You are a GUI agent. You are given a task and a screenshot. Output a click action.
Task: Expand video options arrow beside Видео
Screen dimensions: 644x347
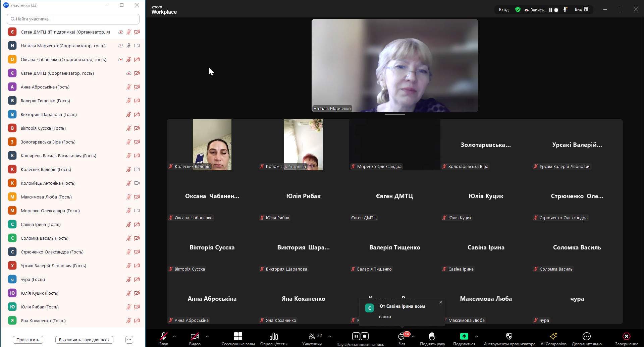[207, 336]
